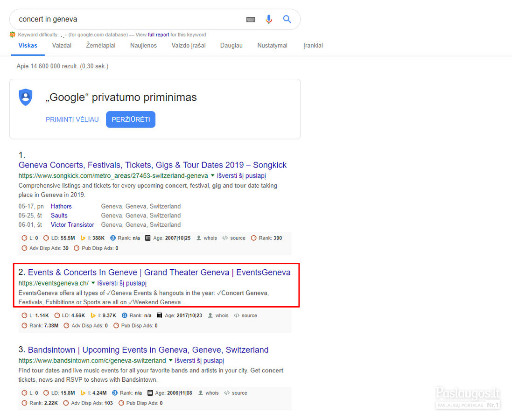
Task: Open the full report link
Action: [158, 35]
